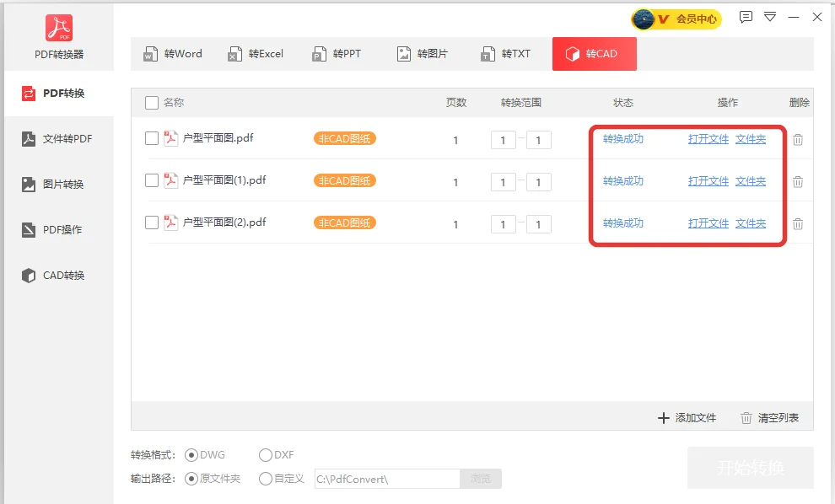
Task: Delete 户型平面图(2).pdf with trash icon
Action: pyautogui.click(x=798, y=223)
